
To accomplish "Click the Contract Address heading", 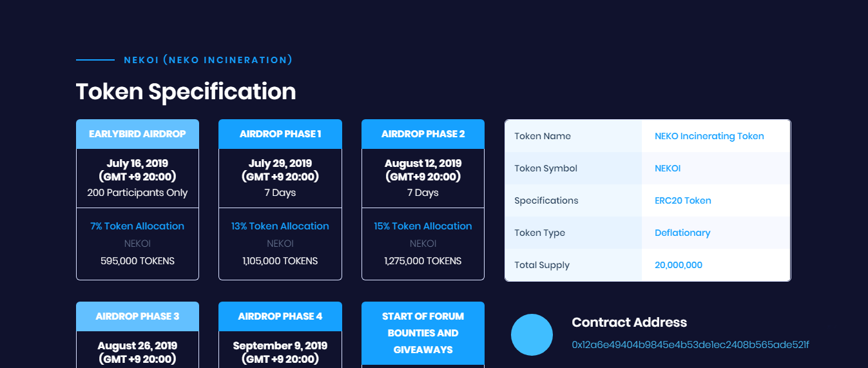I will [630, 322].
